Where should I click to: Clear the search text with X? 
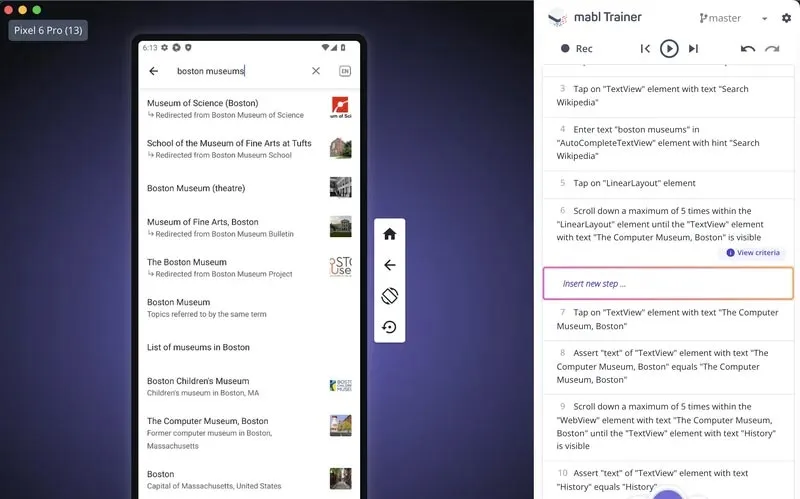click(316, 71)
